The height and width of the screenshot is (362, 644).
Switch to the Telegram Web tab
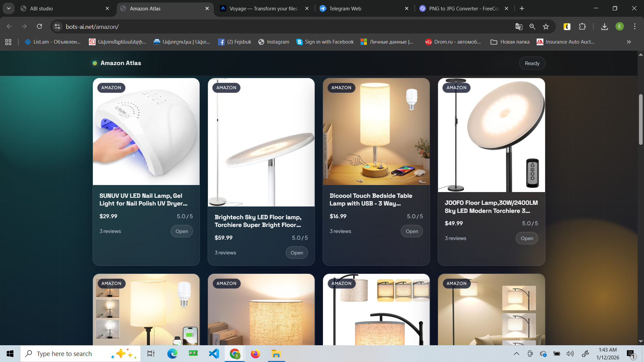(x=345, y=8)
